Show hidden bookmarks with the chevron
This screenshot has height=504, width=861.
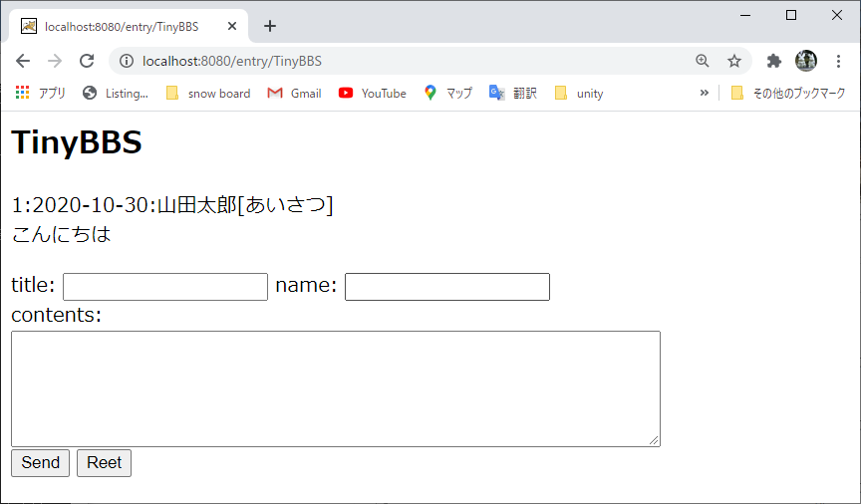pyautogui.click(x=705, y=93)
